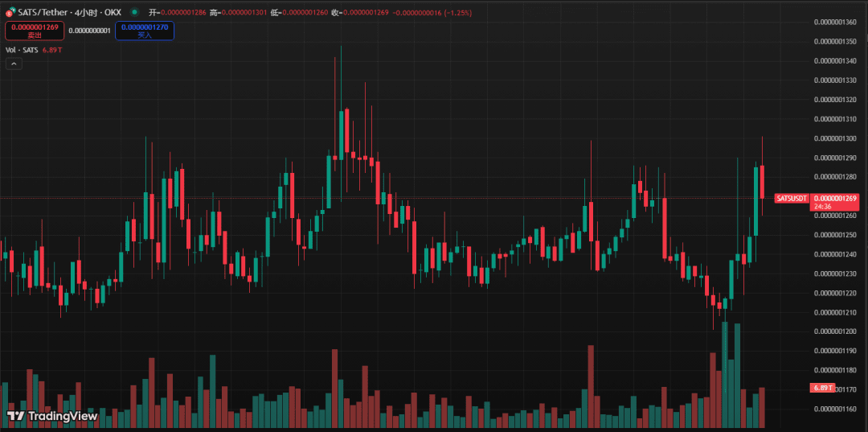
Task: Click the Vol legend value 6.89 T
Action: click(x=52, y=51)
